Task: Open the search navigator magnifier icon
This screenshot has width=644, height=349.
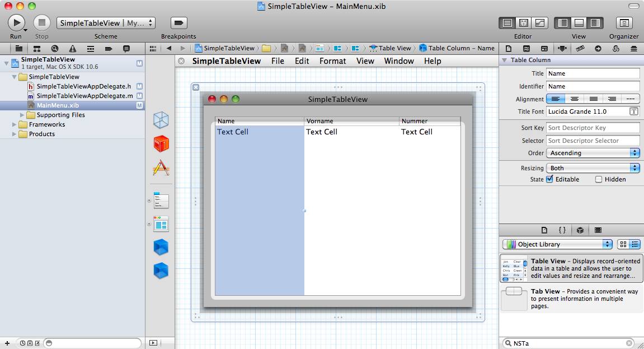Action: (x=55, y=49)
